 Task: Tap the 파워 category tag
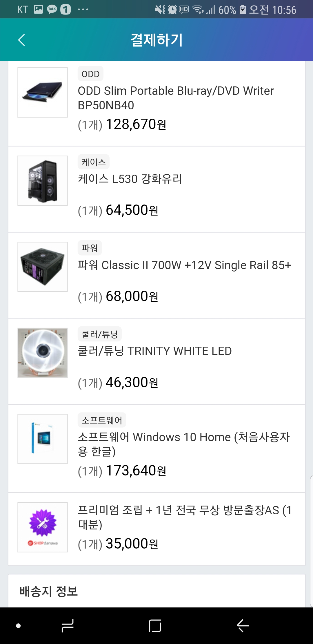click(x=90, y=248)
